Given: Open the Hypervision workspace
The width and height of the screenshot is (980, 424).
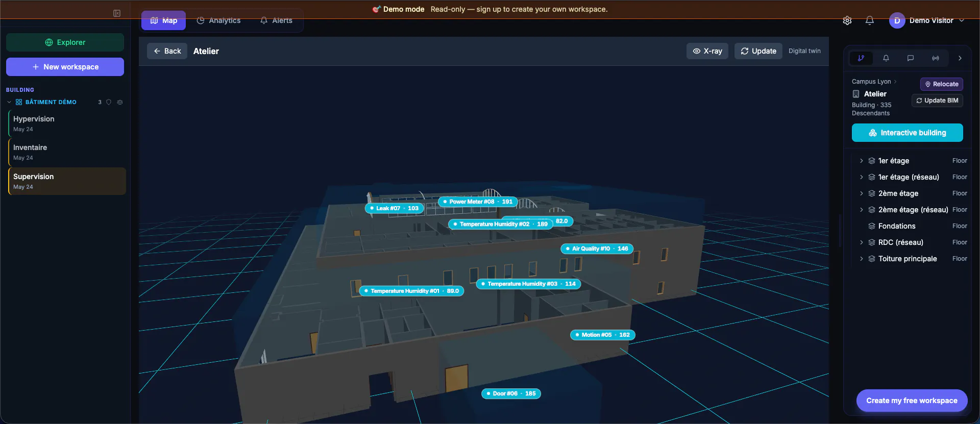Looking at the screenshot, I should tap(67, 123).
